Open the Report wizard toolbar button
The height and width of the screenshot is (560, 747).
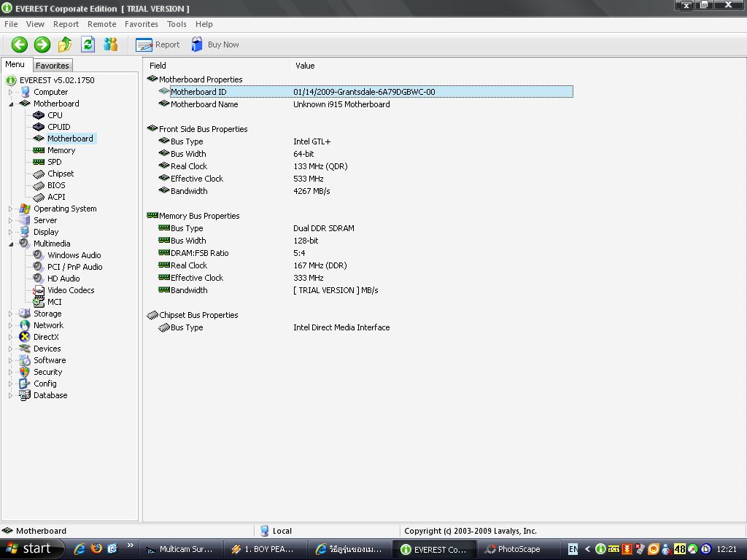point(158,44)
